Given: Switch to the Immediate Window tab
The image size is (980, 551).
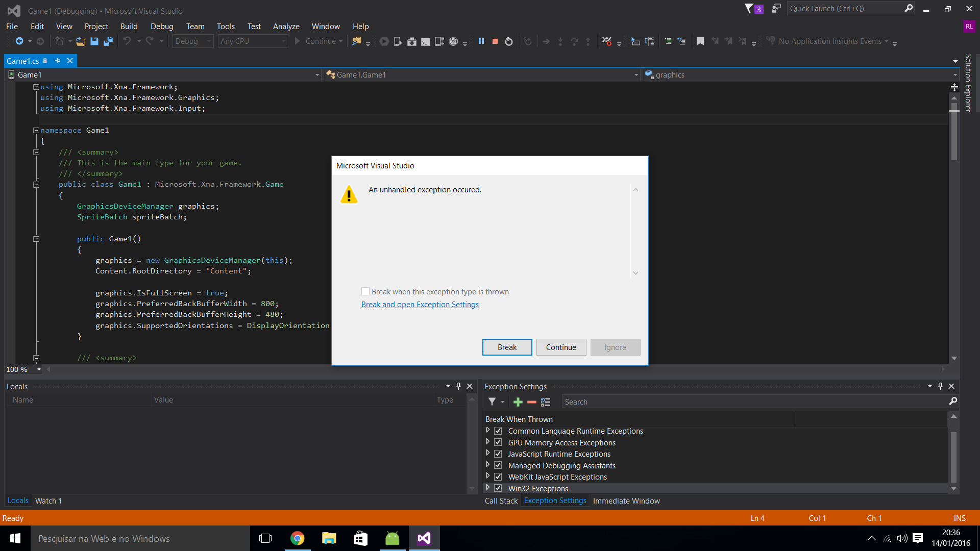Looking at the screenshot, I should pos(626,501).
